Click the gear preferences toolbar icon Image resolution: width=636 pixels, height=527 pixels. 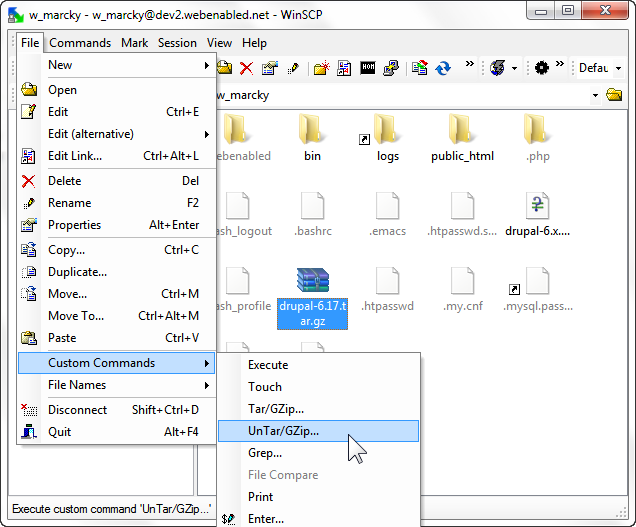[x=541, y=68]
